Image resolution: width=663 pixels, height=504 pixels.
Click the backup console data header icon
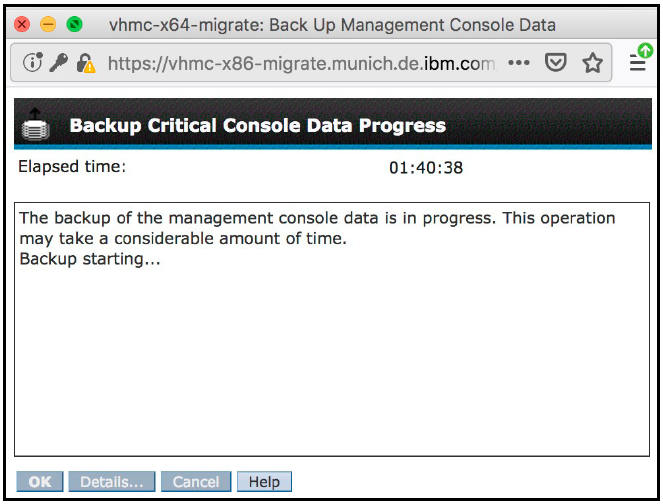pyautogui.click(x=36, y=125)
